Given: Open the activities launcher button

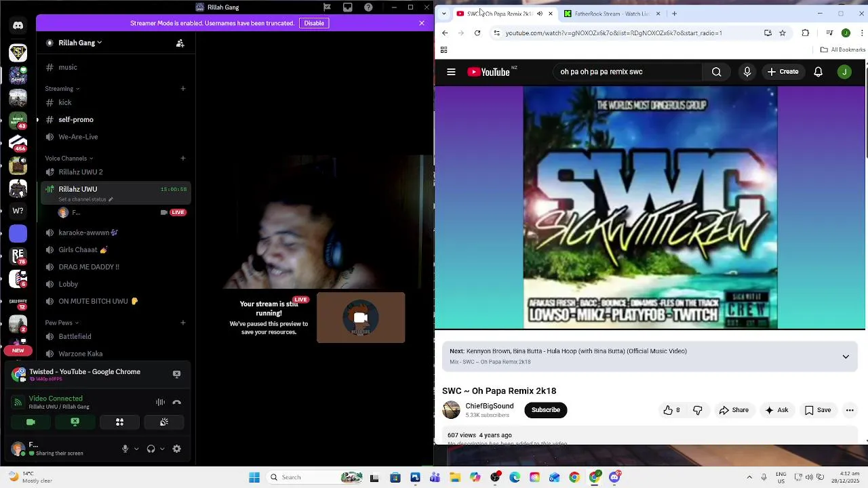Looking at the screenshot, I should 119,422.
